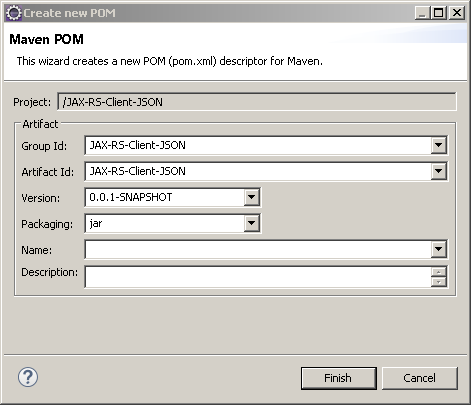471x405 pixels.
Task: Click the 'Create new POM' title text
Action: tap(69, 13)
